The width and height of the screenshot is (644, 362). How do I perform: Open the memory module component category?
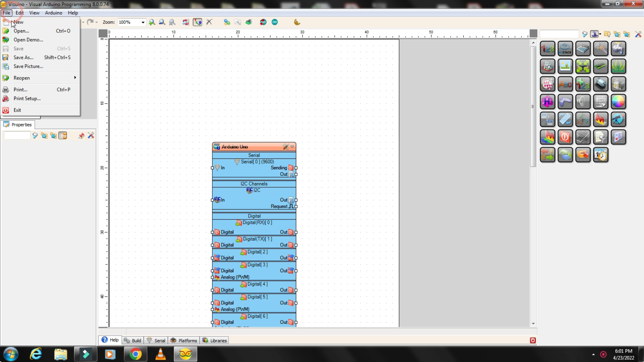601,66
